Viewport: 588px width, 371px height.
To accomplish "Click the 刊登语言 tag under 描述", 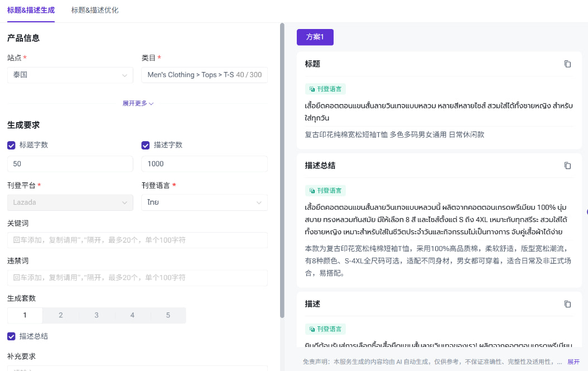I will pos(325,329).
